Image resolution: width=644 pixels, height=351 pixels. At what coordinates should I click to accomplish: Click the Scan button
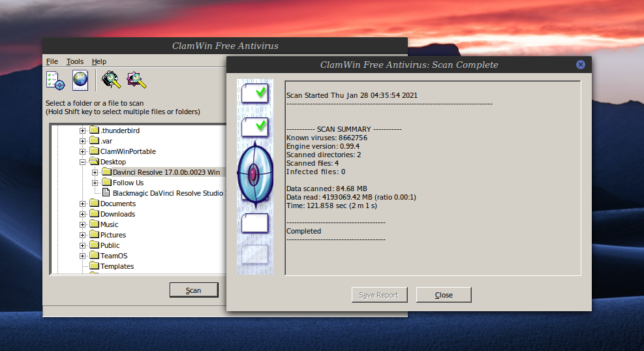[x=193, y=290]
